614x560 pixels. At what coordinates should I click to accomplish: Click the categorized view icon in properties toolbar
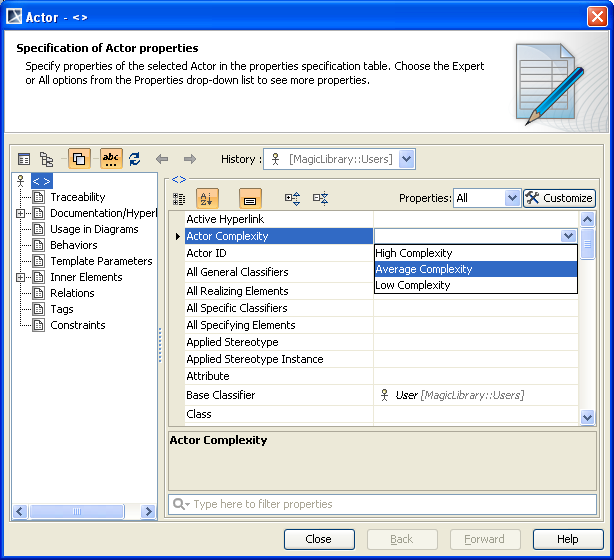click(179, 199)
